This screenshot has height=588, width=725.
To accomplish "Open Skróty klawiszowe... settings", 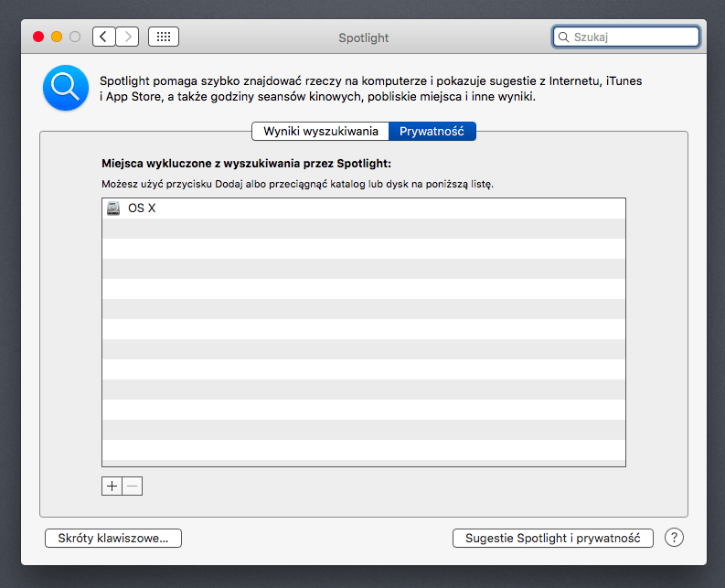I will (113, 538).
